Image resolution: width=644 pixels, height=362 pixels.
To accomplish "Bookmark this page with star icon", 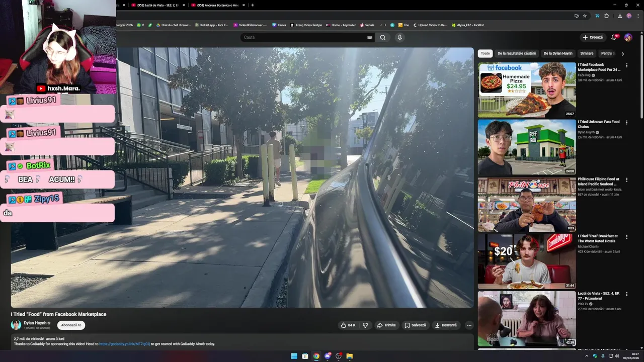I will 585,16.
